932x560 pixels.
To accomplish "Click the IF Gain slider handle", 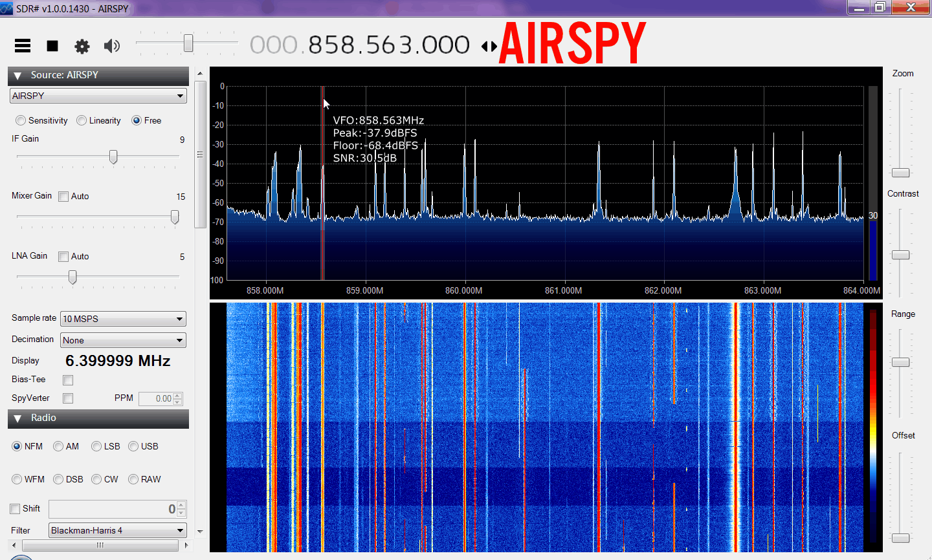I will click(113, 157).
